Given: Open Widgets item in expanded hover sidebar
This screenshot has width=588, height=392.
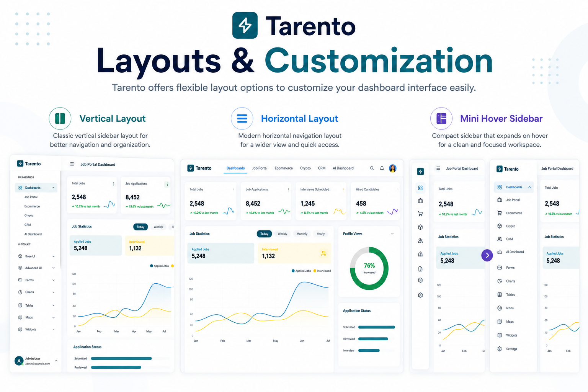Looking at the screenshot, I should pos(507,335).
